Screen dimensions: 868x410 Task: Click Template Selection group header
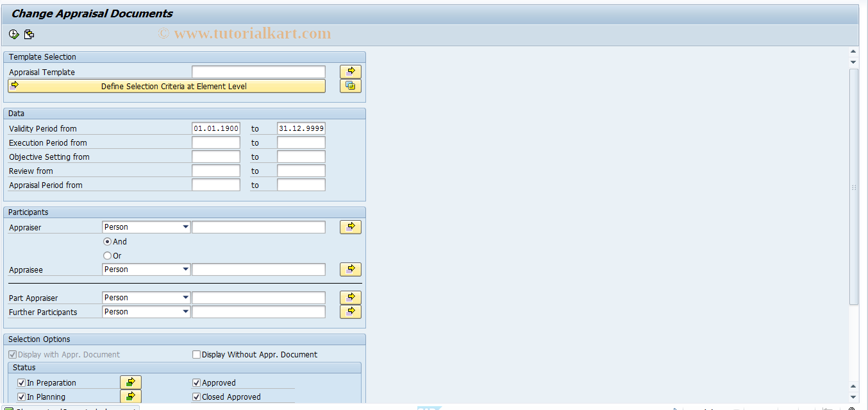pos(185,56)
